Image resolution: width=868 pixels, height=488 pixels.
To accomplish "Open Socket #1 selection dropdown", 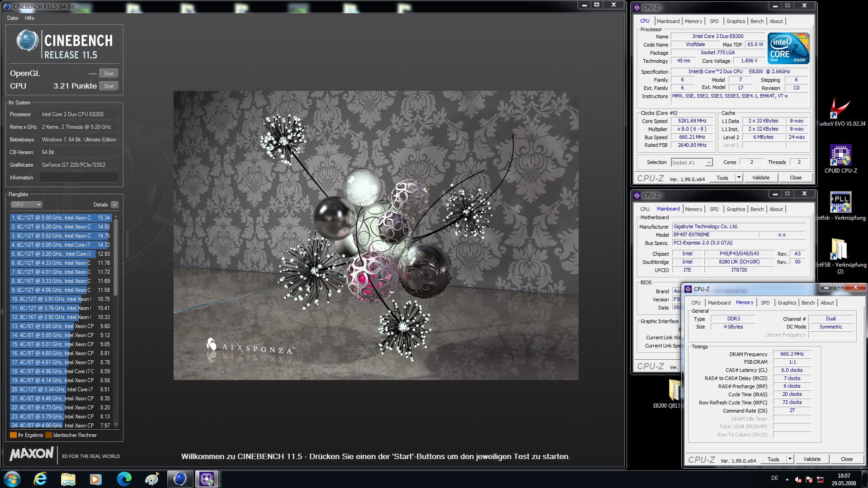I will pos(692,163).
